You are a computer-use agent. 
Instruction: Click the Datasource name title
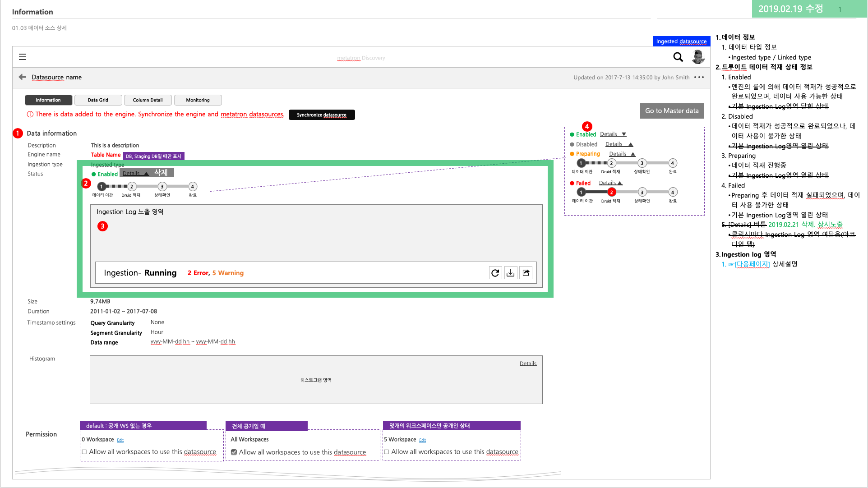pos(56,77)
